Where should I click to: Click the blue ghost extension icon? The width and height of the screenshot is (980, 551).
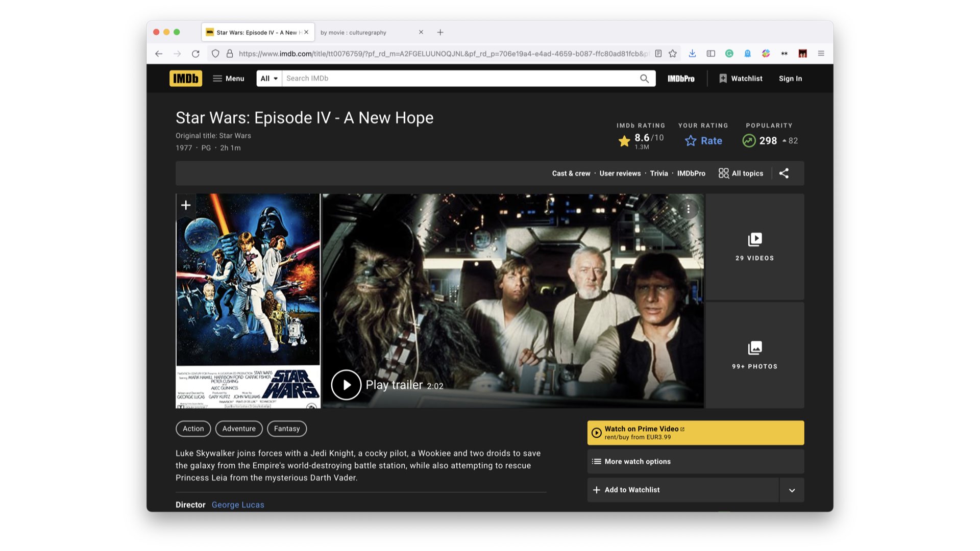pyautogui.click(x=747, y=54)
